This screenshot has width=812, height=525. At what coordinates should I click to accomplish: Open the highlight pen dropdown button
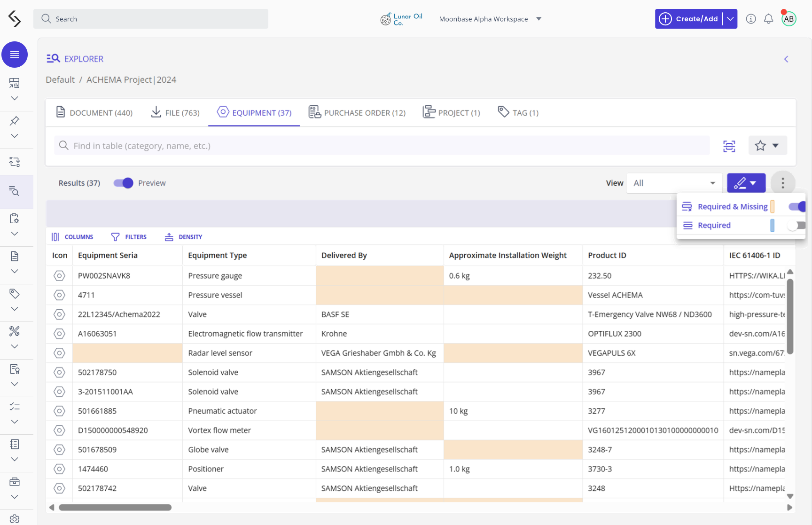[x=746, y=183]
